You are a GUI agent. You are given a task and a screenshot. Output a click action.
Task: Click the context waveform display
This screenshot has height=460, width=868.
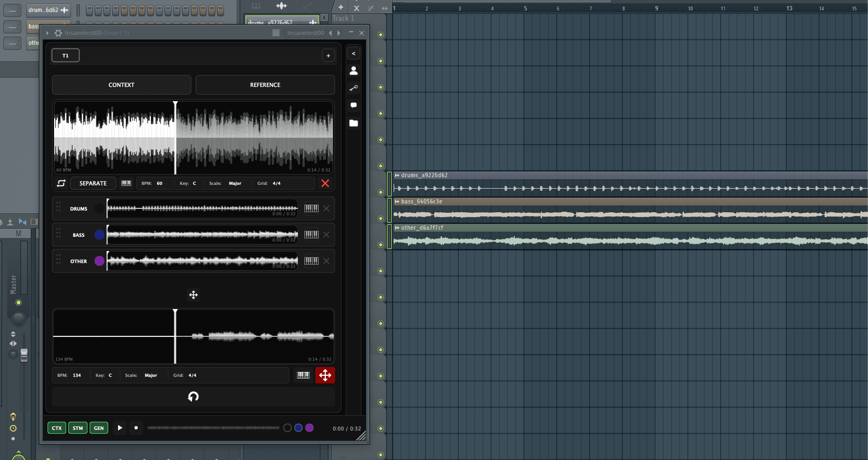pos(193,137)
